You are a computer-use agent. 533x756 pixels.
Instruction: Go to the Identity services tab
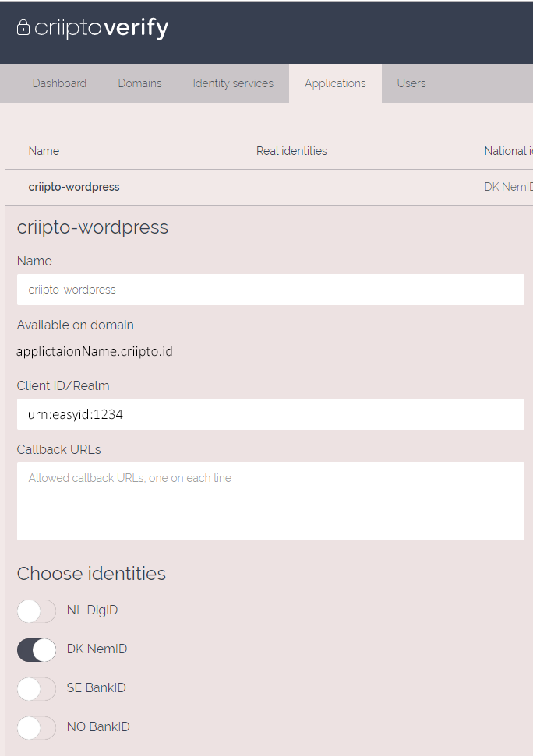point(233,83)
